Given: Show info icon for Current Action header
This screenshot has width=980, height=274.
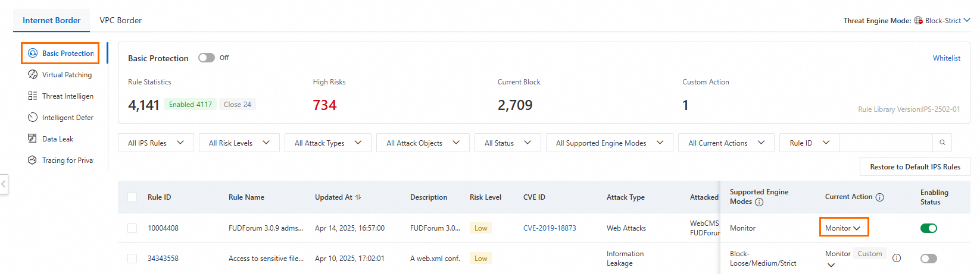Looking at the screenshot, I should 880,197.
